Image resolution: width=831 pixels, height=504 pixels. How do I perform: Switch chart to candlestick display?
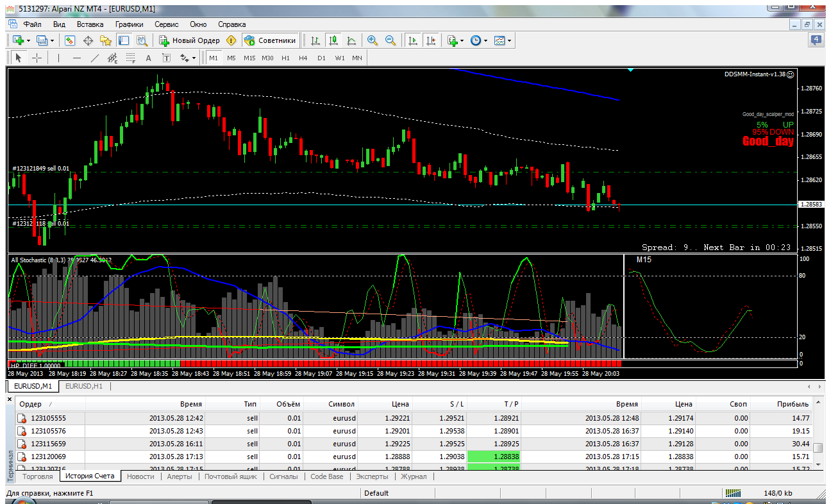click(333, 40)
